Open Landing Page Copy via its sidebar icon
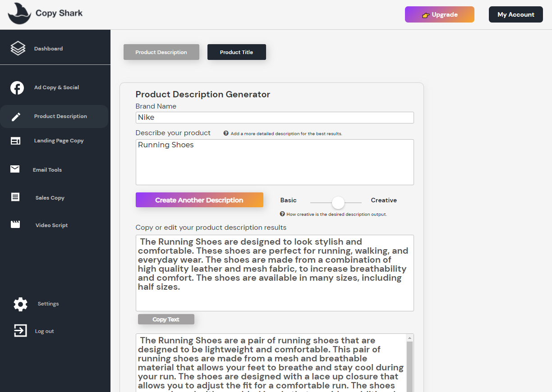 point(16,140)
